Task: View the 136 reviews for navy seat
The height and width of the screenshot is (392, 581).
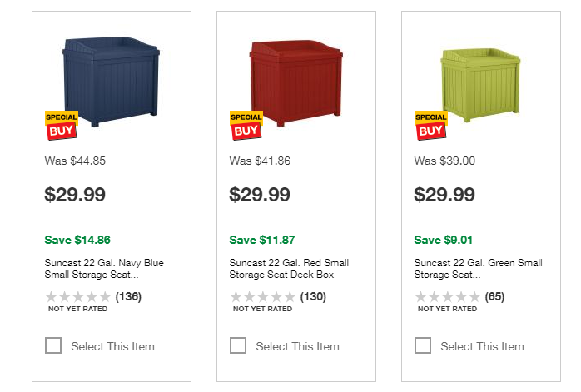Action: tap(128, 297)
